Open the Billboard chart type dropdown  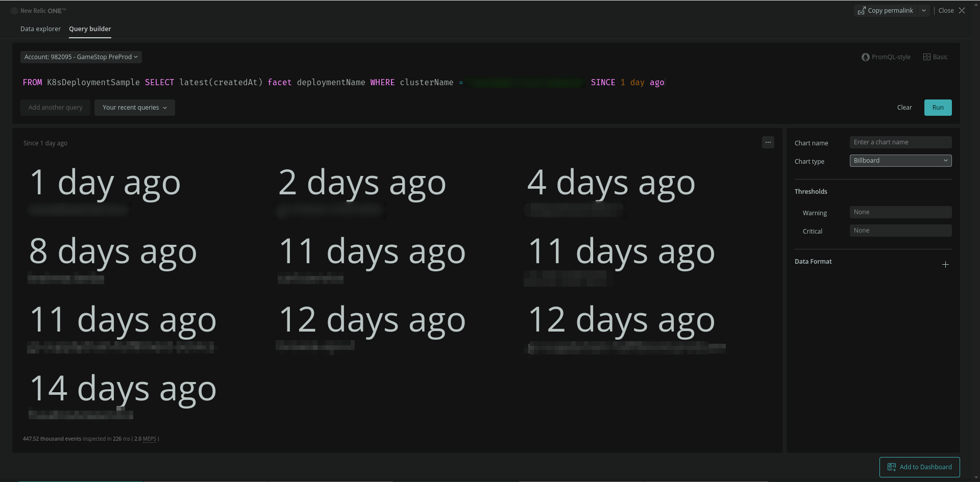(x=900, y=161)
